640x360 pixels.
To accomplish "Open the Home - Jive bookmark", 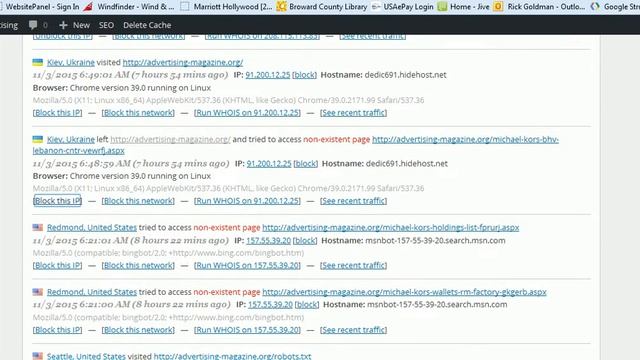I will coord(463,7).
